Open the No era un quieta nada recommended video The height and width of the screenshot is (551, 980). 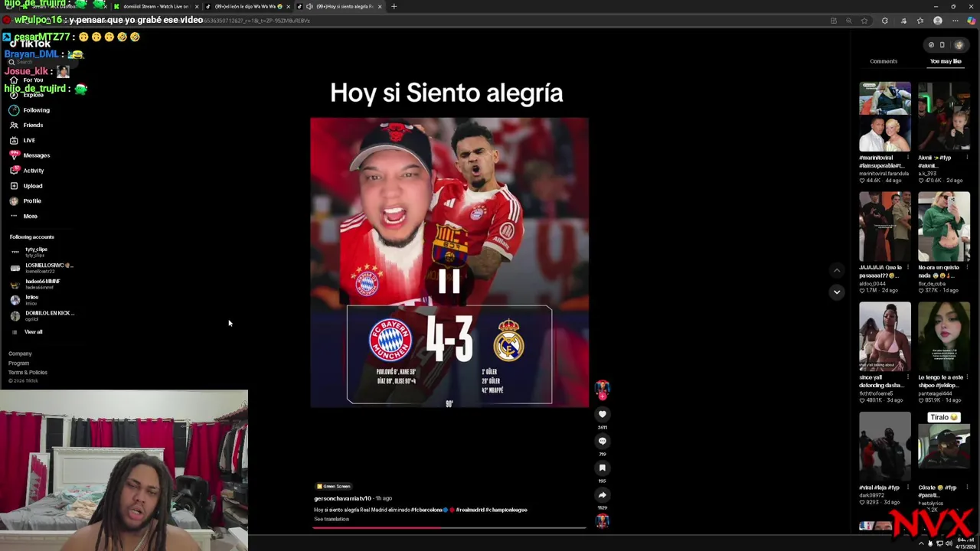(944, 227)
